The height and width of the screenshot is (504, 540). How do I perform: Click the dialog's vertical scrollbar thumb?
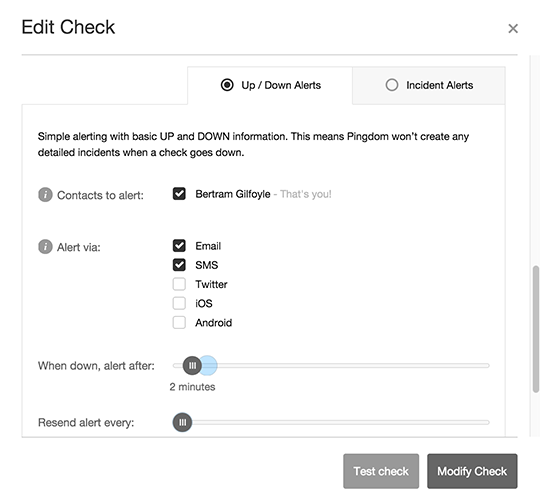tap(536, 329)
